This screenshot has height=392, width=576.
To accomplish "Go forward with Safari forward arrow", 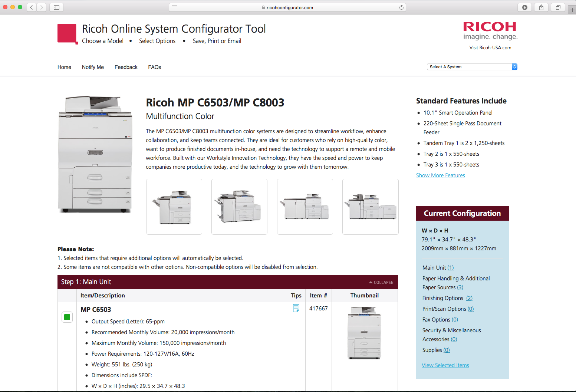I will (x=42, y=7).
